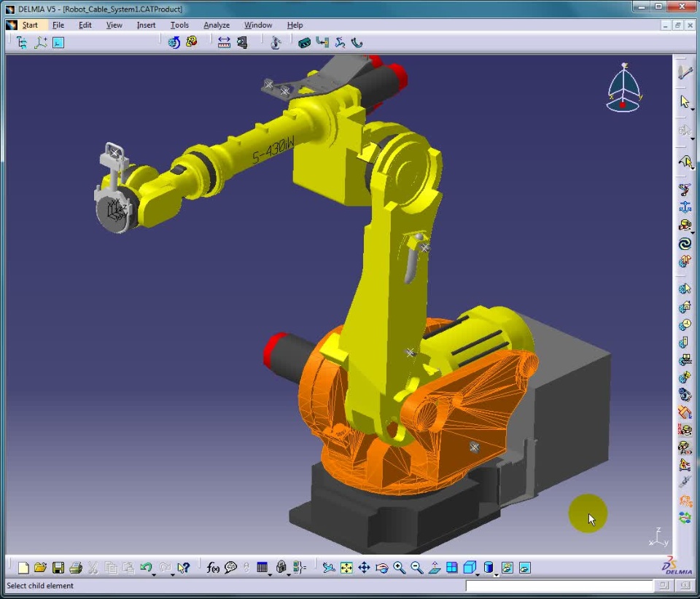Click the blue gear with rotate arrow icon
The width and height of the screenshot is (700, 599).
click(174, 42)
